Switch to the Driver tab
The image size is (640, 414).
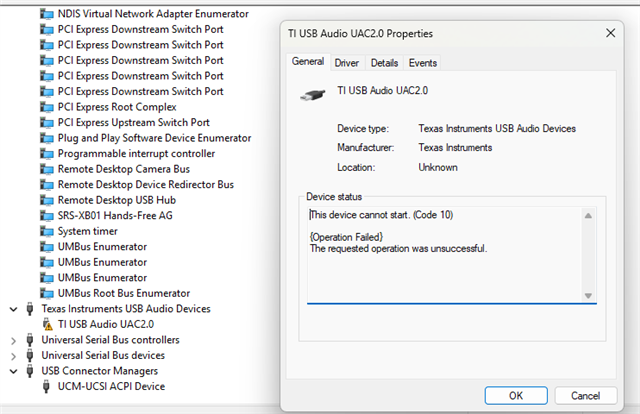click(x=347, y=63)
